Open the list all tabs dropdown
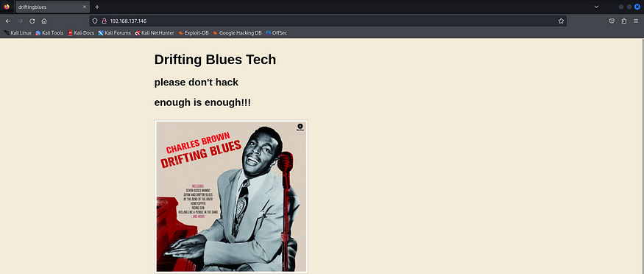Image resolution: width=644 pixels, height=274 pixels. click(x=596, y=7)
